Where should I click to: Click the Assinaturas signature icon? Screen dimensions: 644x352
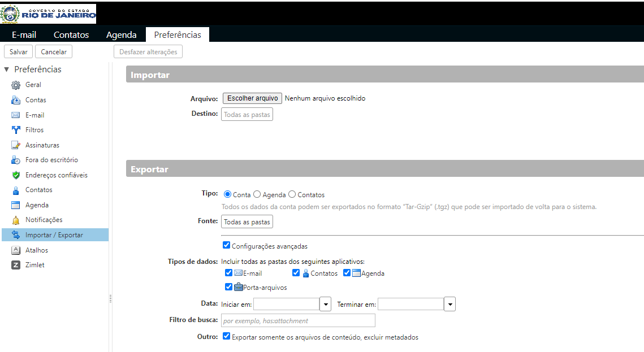tap(16, 145)
